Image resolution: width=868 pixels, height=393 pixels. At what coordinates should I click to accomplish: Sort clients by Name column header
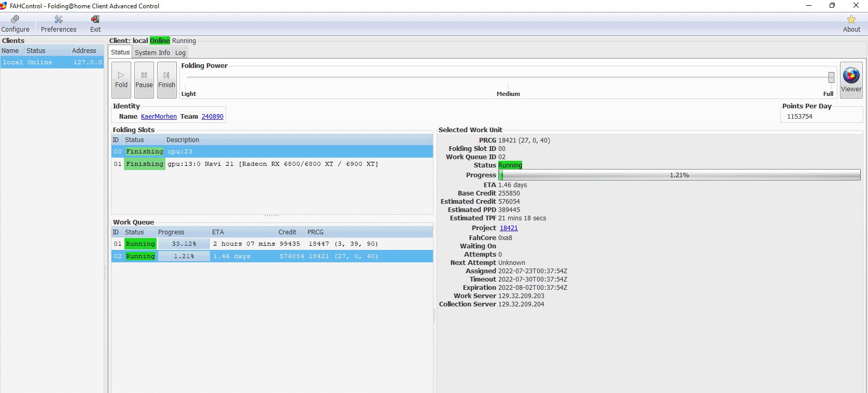[12, 50]
